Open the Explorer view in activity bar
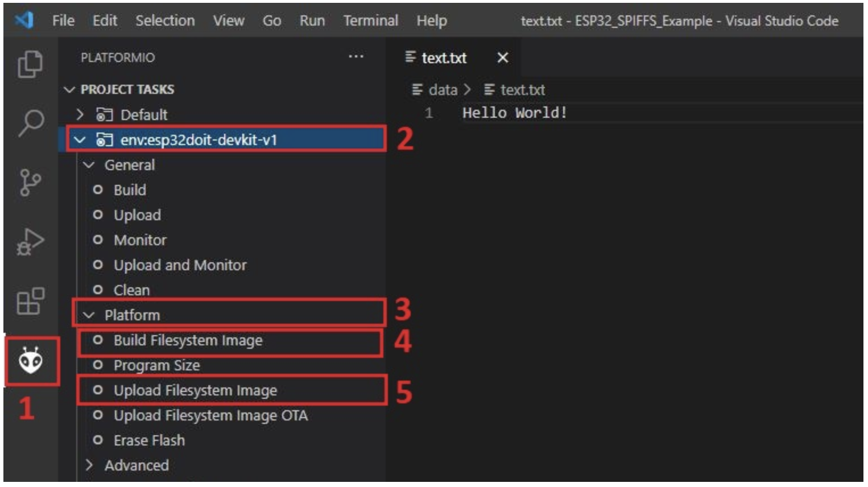 [30, 64]
